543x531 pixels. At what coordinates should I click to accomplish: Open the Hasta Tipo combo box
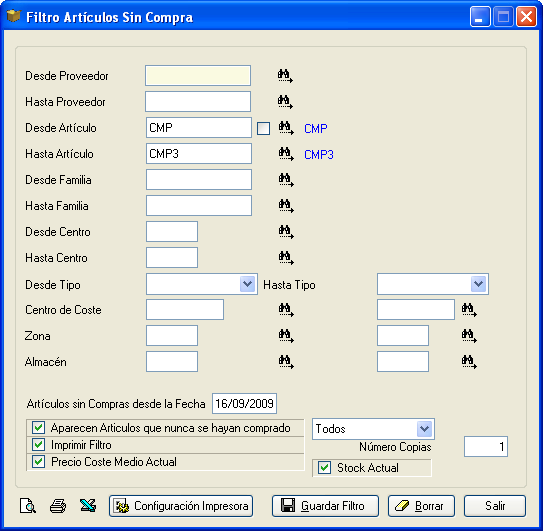(479, 284)
